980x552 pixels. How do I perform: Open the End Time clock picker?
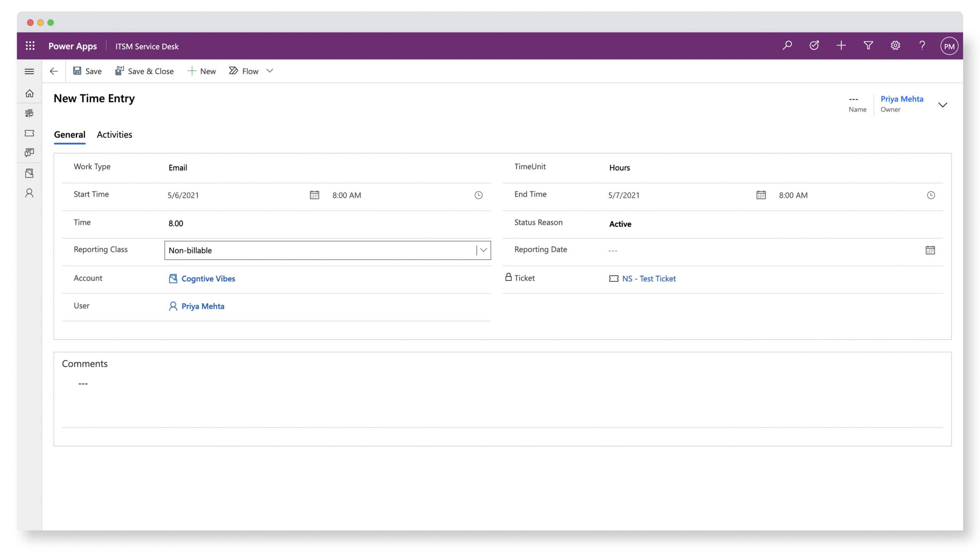point(931,195)
